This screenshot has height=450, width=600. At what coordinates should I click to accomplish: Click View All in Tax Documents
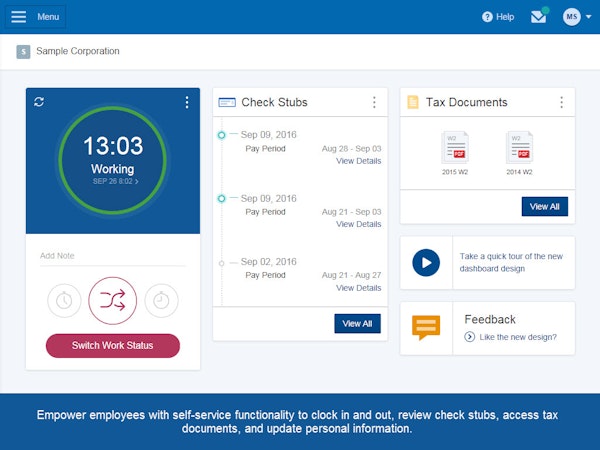545,207
